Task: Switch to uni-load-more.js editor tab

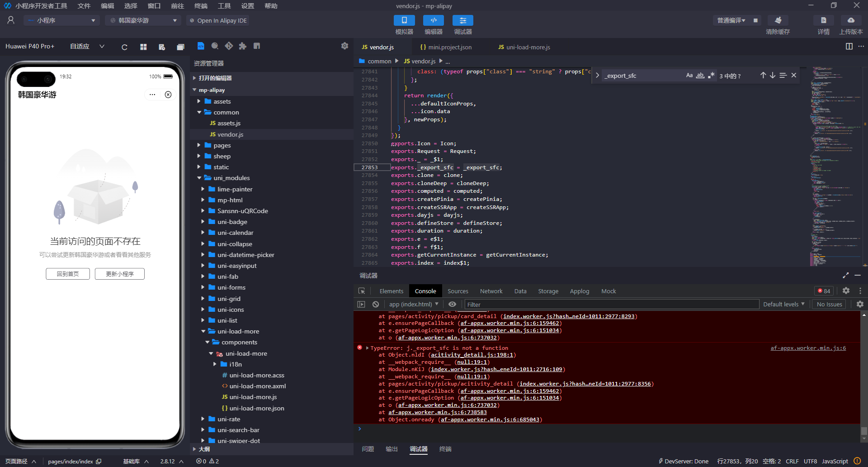Action: [524, 47]
